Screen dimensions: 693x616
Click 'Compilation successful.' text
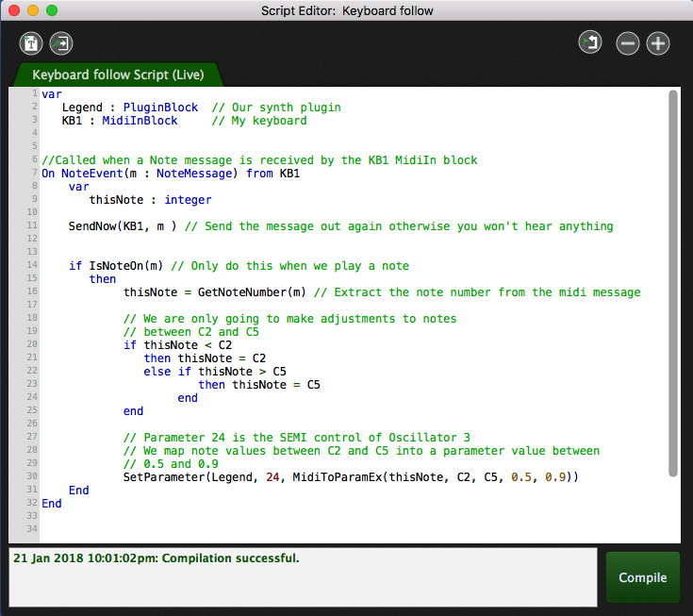coord(230,558)
